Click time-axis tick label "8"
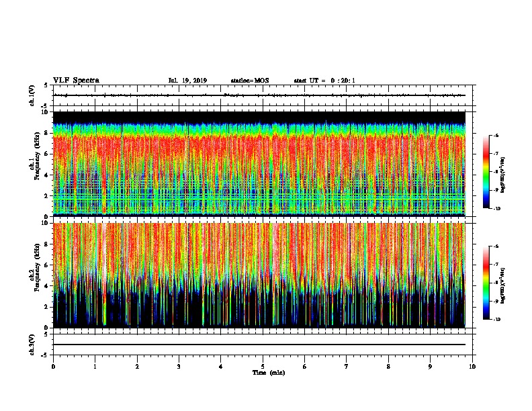 click(x=388, y=367)
